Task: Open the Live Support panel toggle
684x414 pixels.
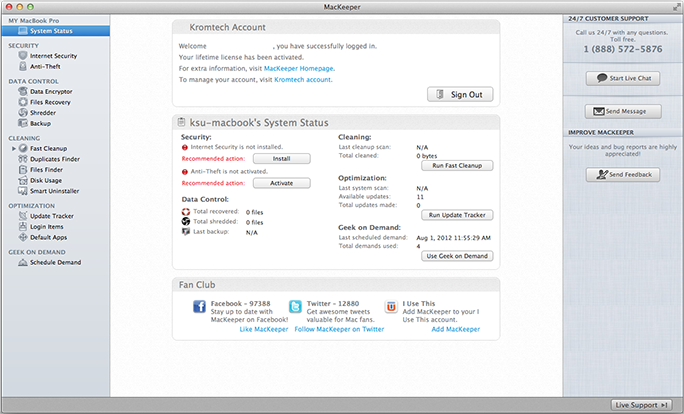Action: pos(642,405)
